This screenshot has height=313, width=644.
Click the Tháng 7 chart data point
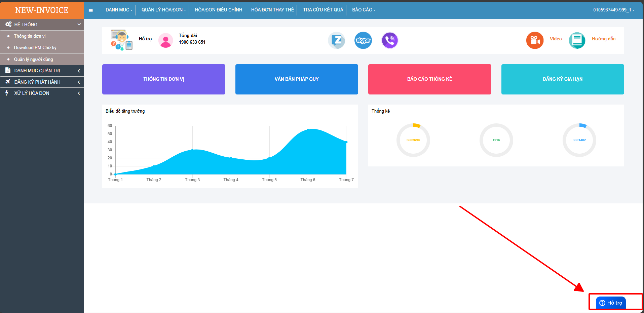tap(346, 142)
